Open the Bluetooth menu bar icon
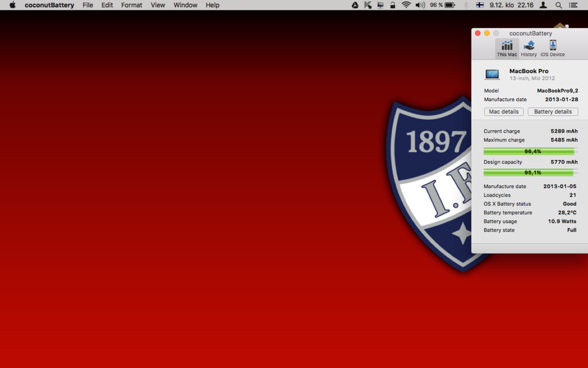588x368 pixels. click(466, 5)
